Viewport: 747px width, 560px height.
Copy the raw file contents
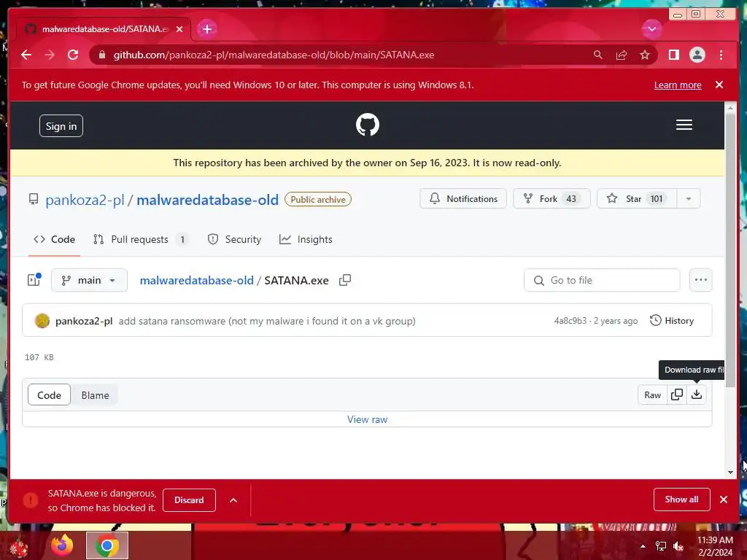point(676,394)
